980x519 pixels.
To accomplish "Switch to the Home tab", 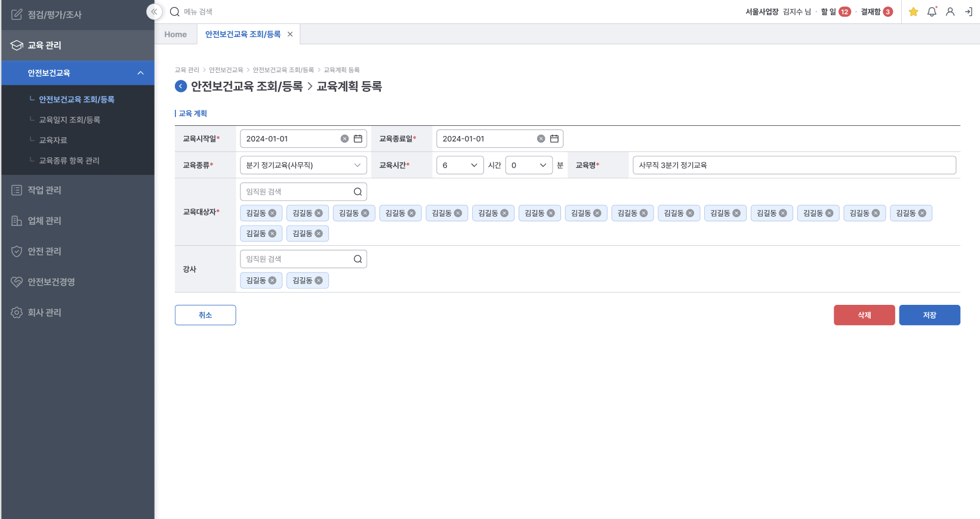I will pyautogui.click(x=175, y=35).
